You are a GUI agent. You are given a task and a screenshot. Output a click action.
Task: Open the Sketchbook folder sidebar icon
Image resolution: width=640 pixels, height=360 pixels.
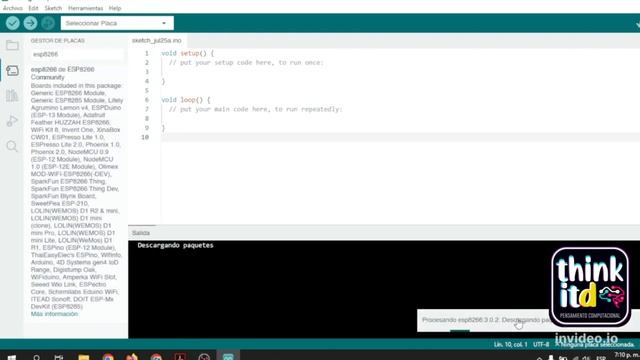coord(12,45)
